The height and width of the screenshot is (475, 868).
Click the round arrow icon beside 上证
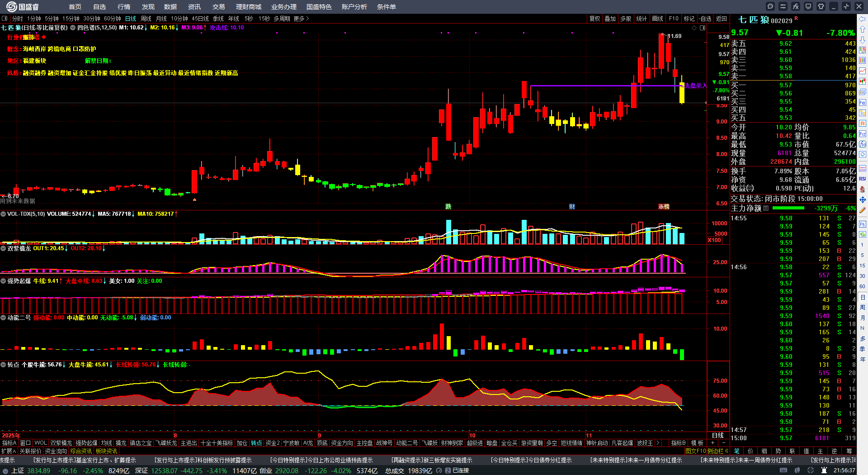click(5, 471)
